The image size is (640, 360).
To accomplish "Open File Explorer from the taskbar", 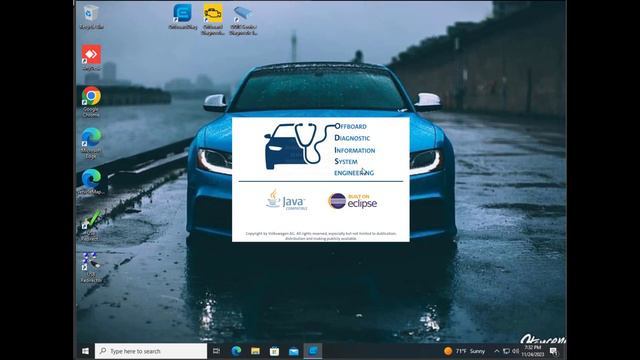I will (256, 351).
